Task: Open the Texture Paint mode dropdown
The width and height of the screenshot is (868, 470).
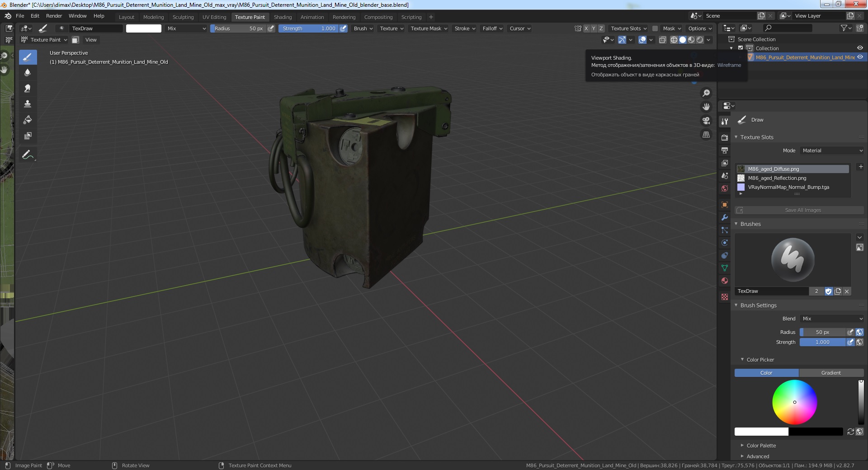Action: [44, 40]
